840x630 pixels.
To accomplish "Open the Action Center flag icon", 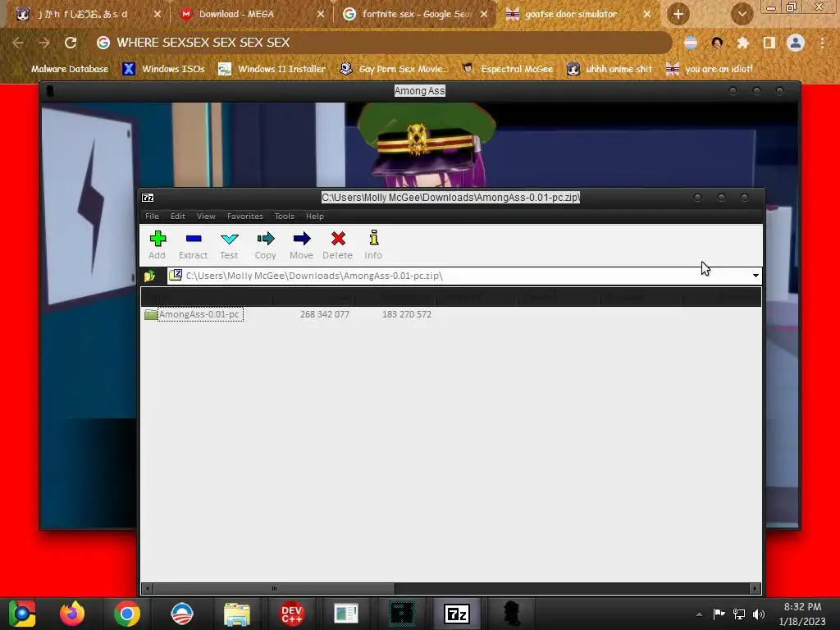I will pyautogui.click(x=719, y=614).
